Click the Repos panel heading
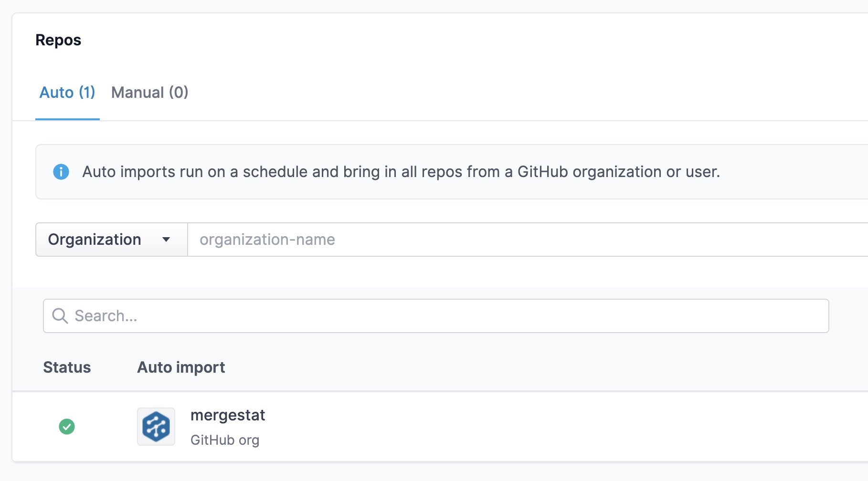The height and width of the screenshot is (481, 868). (x=58, y=40)
